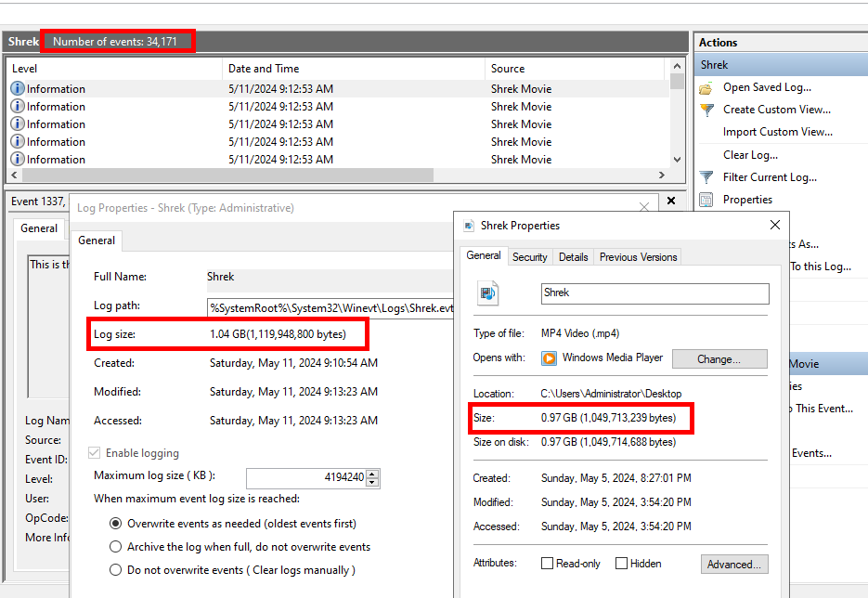Screen dimensions: 868x598
Task: Select General tab in Shrek Properties
Action: [x=484, y=255]
